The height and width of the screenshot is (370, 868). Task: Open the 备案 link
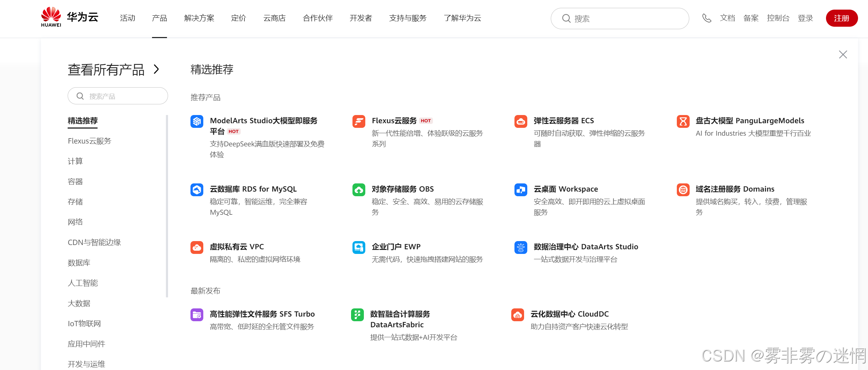[751, 18]
